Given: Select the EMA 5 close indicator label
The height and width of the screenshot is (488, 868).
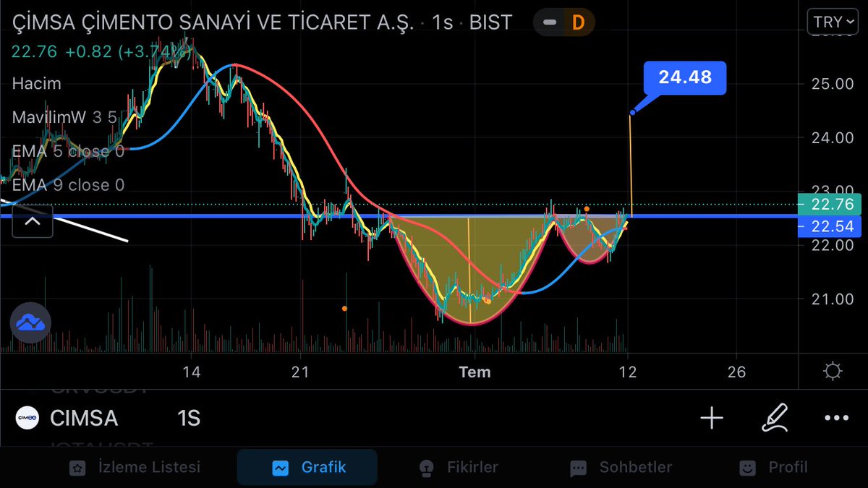Looking at the screenshot, I should tap(67, 152).
